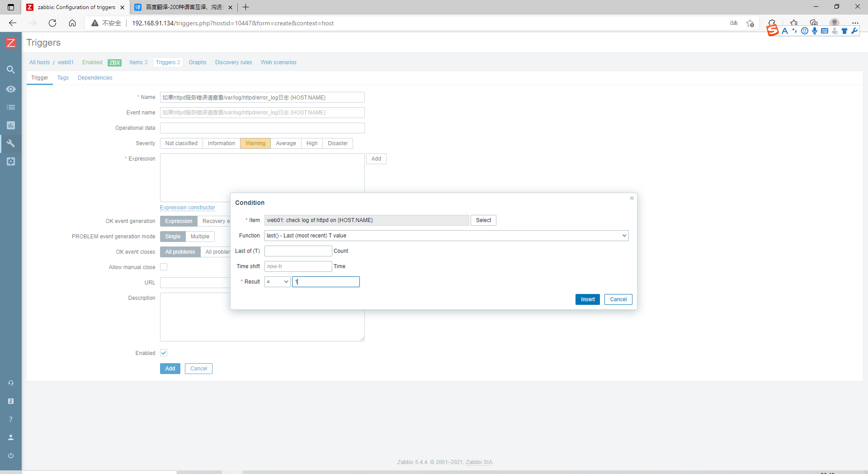The image size is (868, 474).
Task: Open the Sogou soft keyboard icon
Action: pos(825,31)
